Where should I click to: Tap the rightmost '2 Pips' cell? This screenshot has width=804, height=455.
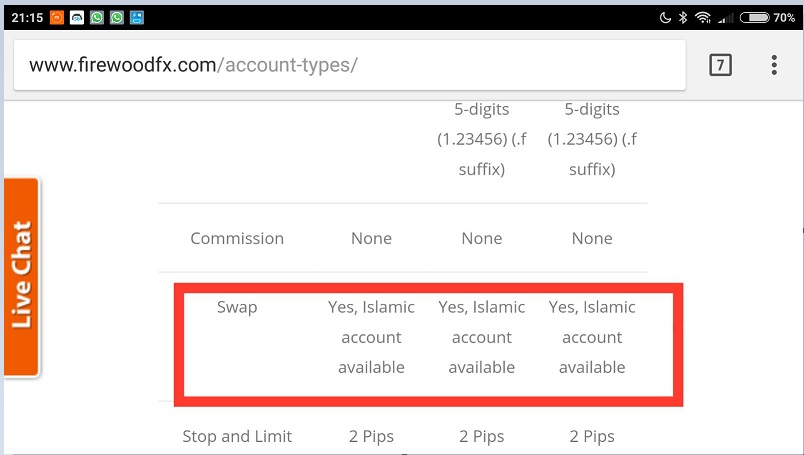point(592,436)
